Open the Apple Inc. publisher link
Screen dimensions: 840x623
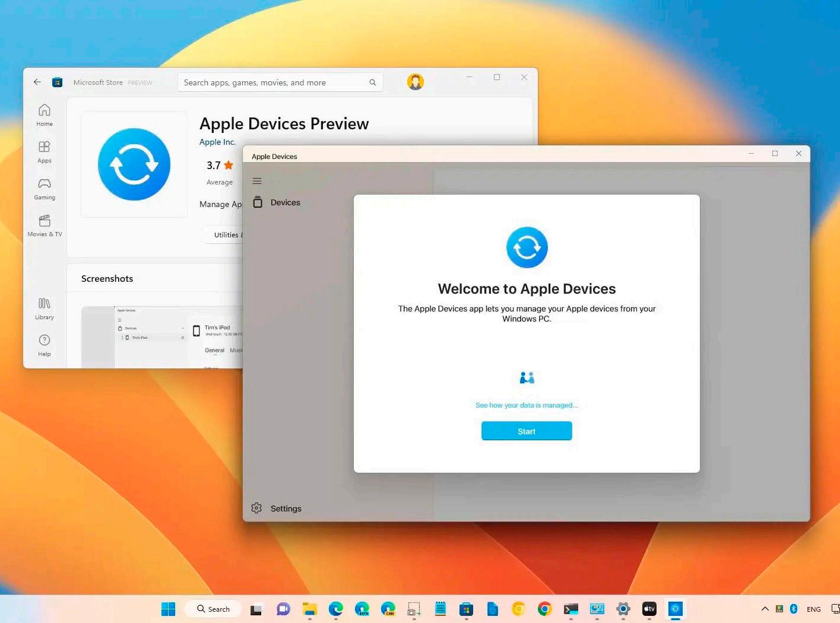tap(217, 142)
